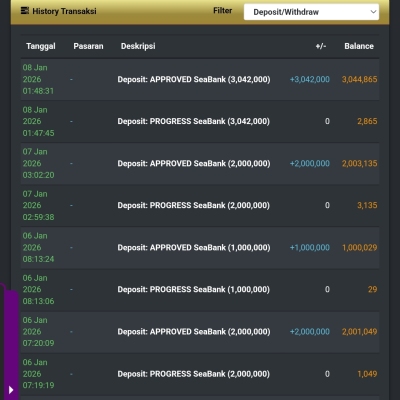Click balance value 2,001,049
This screenshot has height=400, width=400.
pyautogui.click(x=360, y=332)
